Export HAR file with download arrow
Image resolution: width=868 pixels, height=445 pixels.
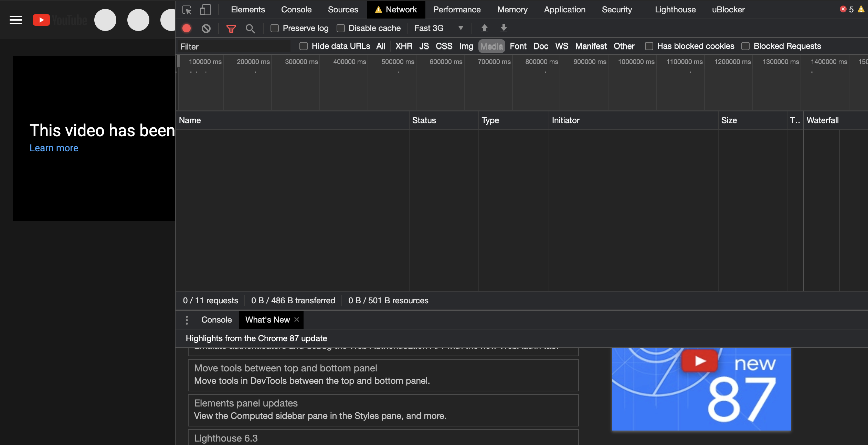(504, 28)
